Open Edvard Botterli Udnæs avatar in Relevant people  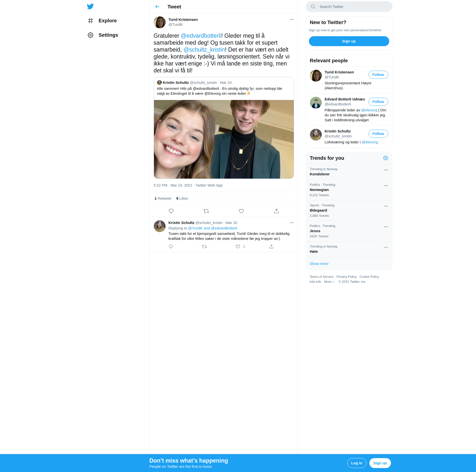coord(316,103)
